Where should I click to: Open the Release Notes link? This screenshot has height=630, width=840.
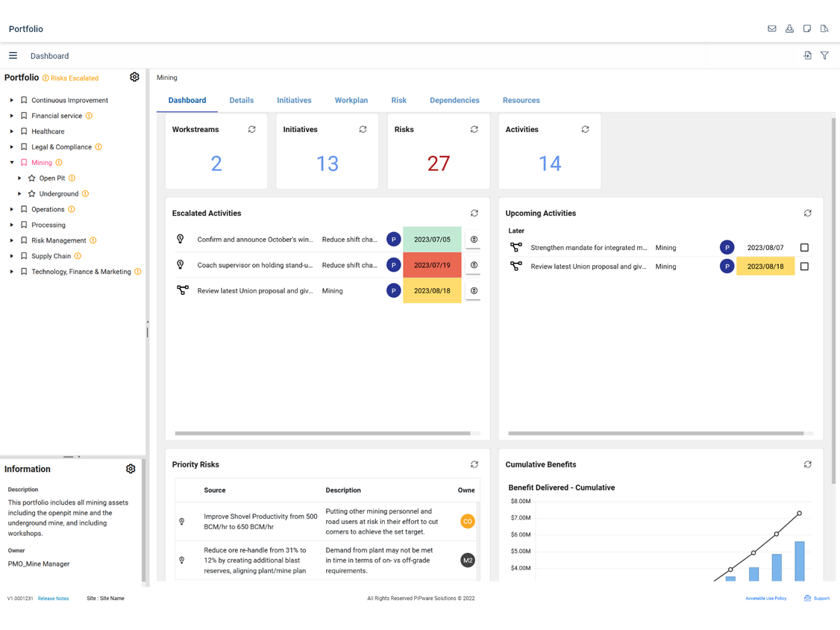click(x=52, y=598)
